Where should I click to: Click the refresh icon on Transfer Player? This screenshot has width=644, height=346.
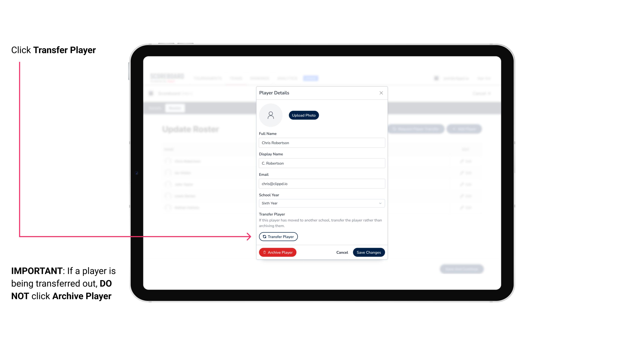(x=264, y=237)
